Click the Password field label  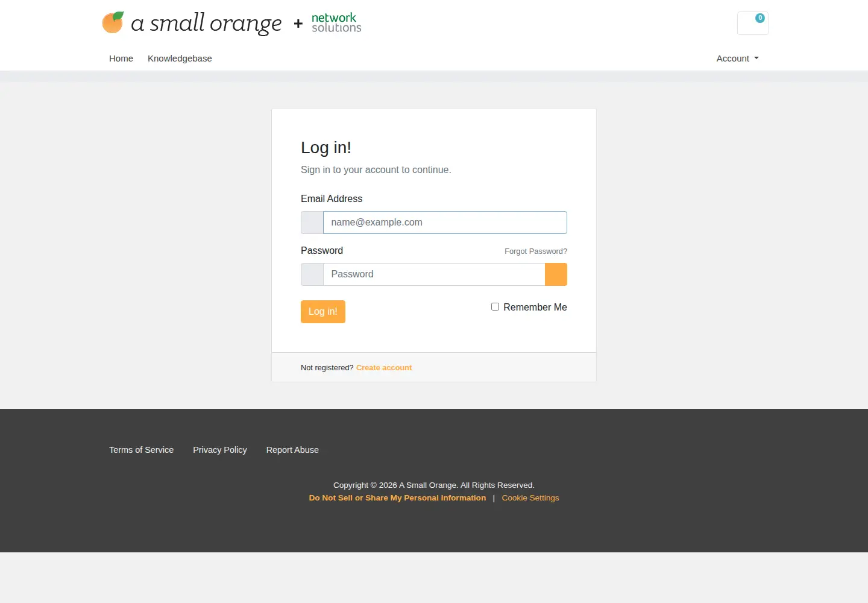point(322,251)
